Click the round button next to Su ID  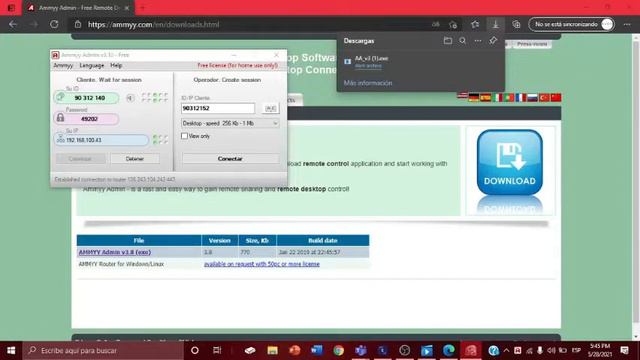point(130,98)
